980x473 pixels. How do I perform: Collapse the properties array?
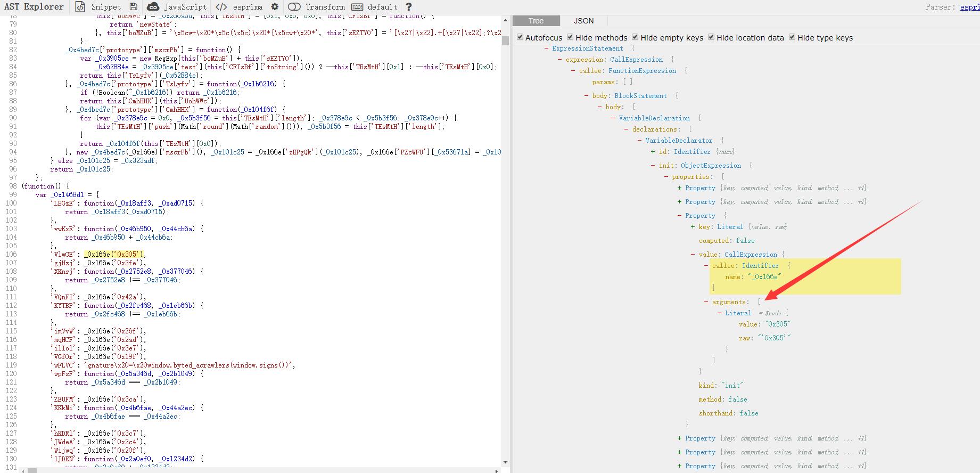pyautogui.click(x=666, y=177)
